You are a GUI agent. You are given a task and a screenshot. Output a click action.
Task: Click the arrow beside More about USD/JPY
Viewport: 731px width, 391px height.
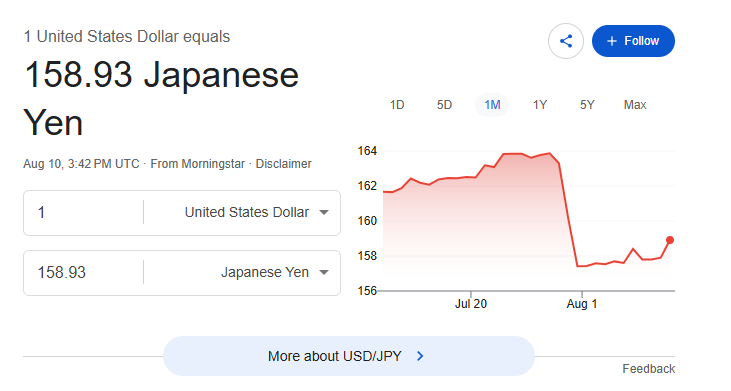pos(420,356)
